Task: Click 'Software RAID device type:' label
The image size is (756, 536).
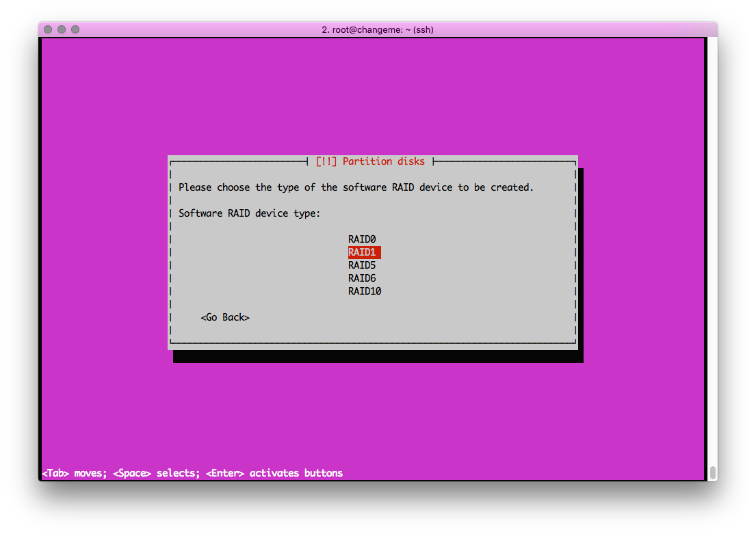Action: 249,213
